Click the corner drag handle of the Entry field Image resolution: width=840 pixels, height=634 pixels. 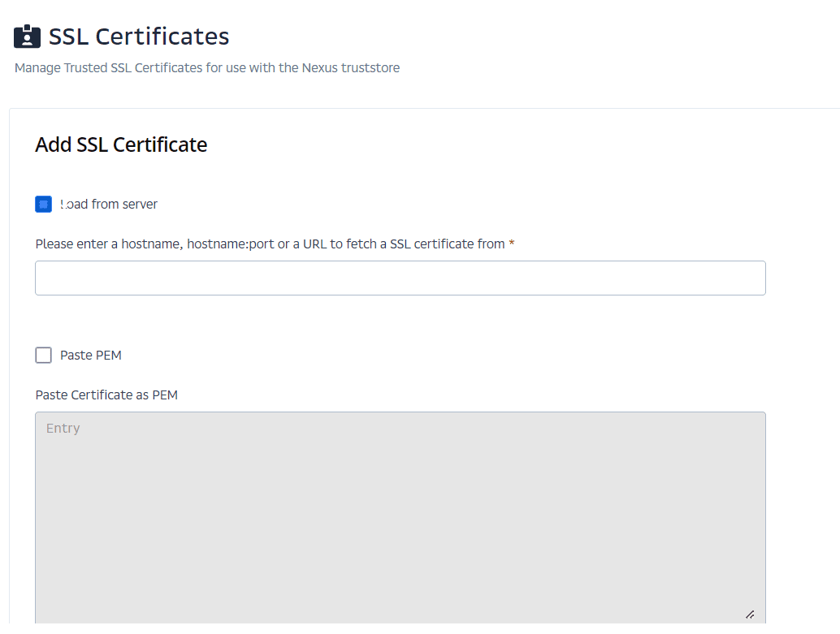click(x=751, y=615)
